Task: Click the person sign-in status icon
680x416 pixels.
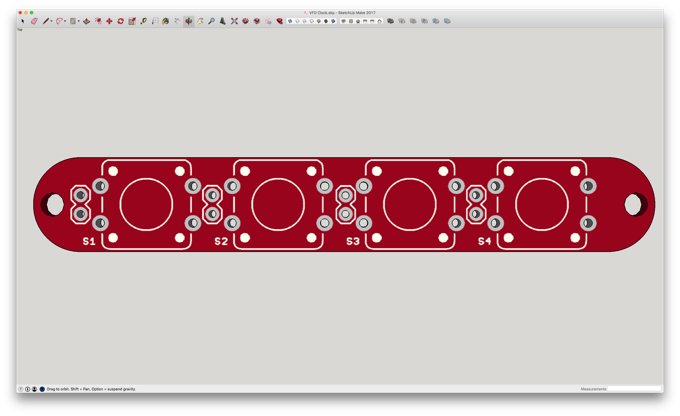Action: coord(34,389)
